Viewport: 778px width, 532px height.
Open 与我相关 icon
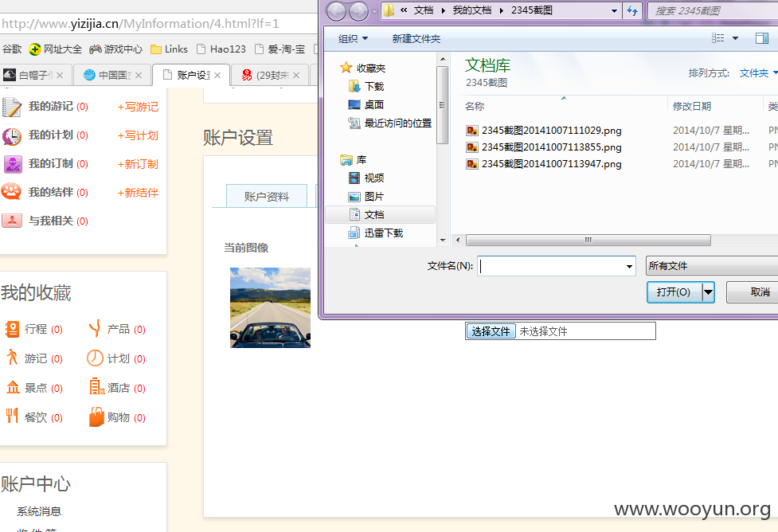[12, 221]
